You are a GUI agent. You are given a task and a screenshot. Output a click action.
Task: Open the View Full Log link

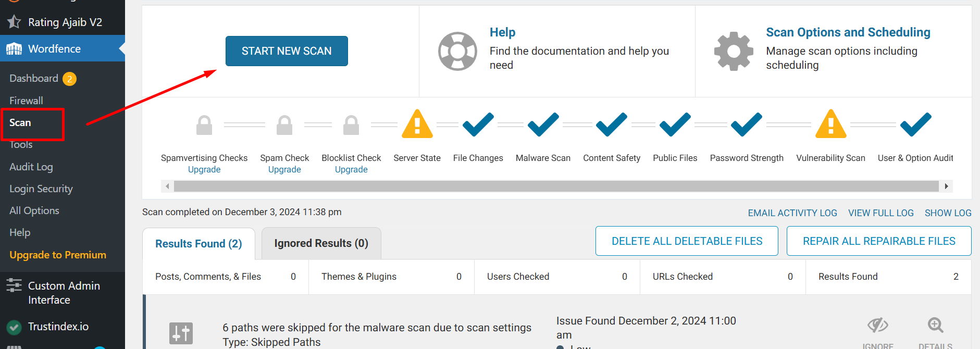[x=881, y=213]
